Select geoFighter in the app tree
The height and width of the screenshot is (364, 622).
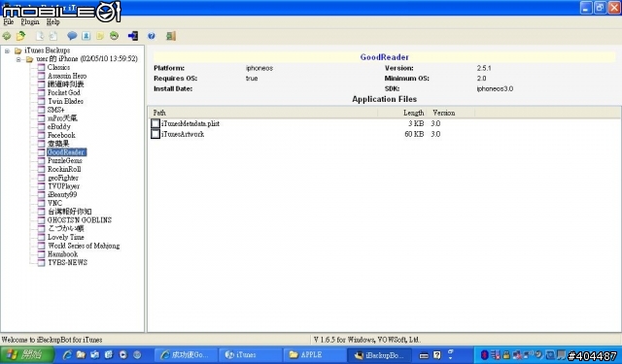62,178
